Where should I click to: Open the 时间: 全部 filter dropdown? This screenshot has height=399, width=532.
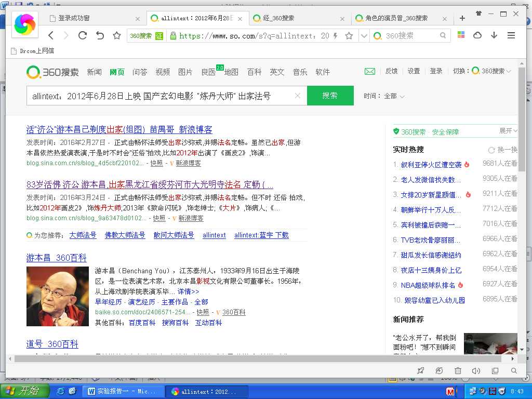pyautogui.click(x=384, y=96)
